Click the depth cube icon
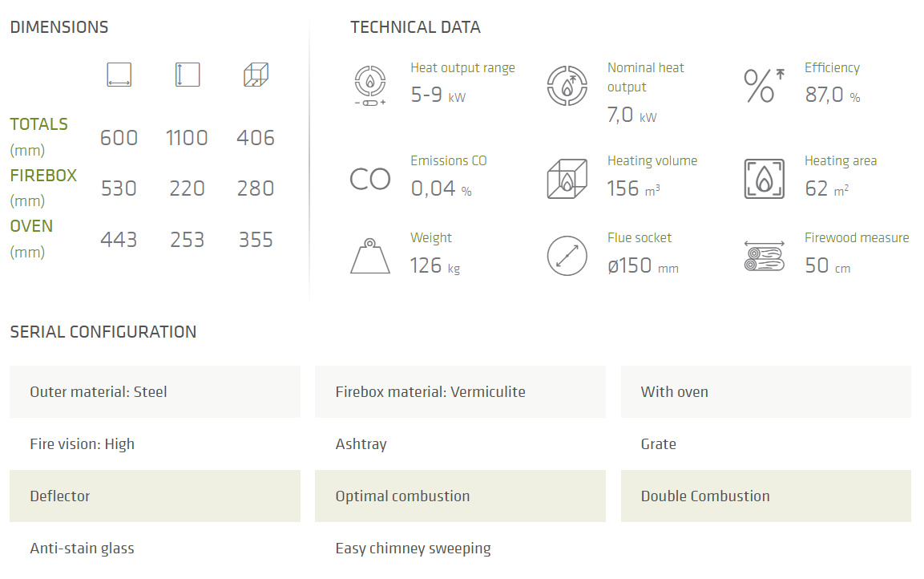The height and width of the screenshot is (579, 924). [256, 75]
